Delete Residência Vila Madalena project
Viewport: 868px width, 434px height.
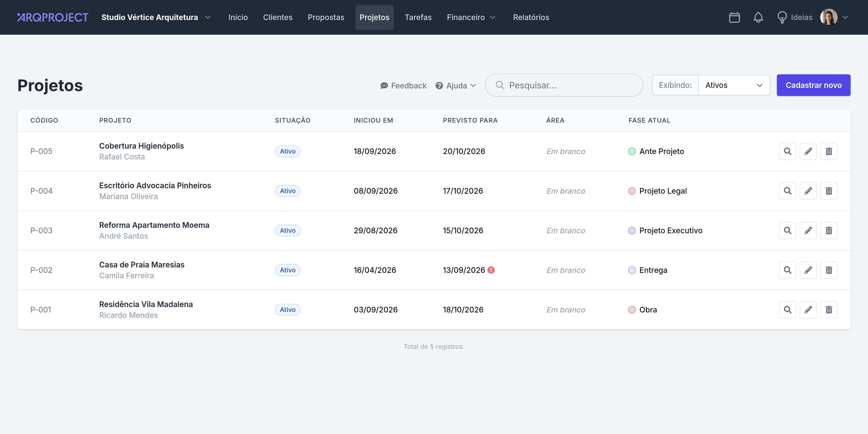pos(829,310)
